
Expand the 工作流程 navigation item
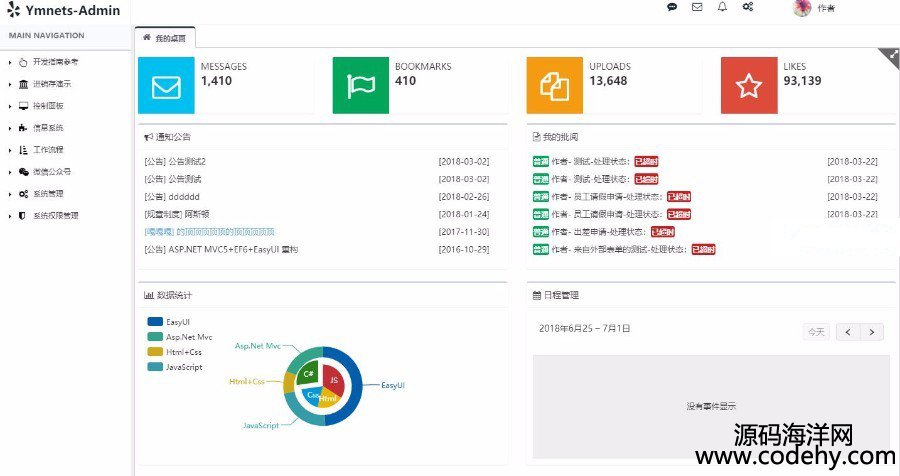tap(48, 150)
